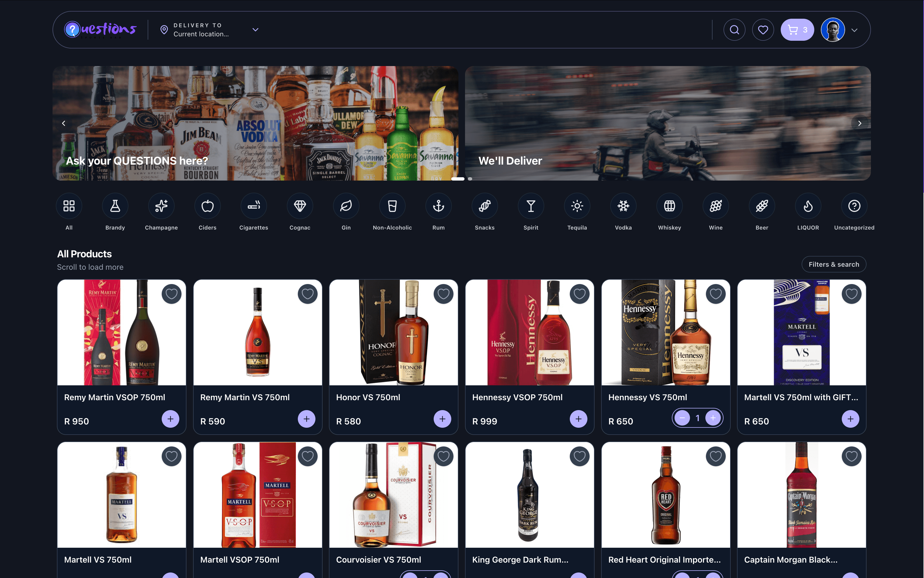Add Remy Martin VSOP 750ml to cart

pos(171,419)
